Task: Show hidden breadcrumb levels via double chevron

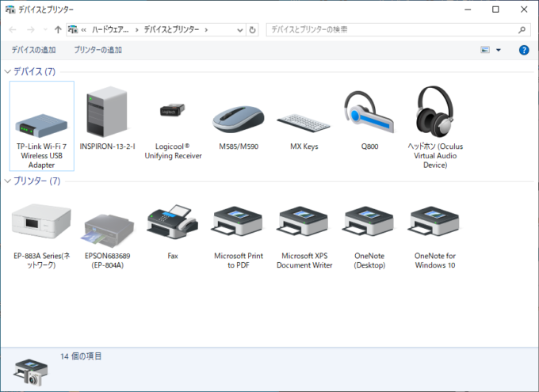Action: (x=83, y=30)
